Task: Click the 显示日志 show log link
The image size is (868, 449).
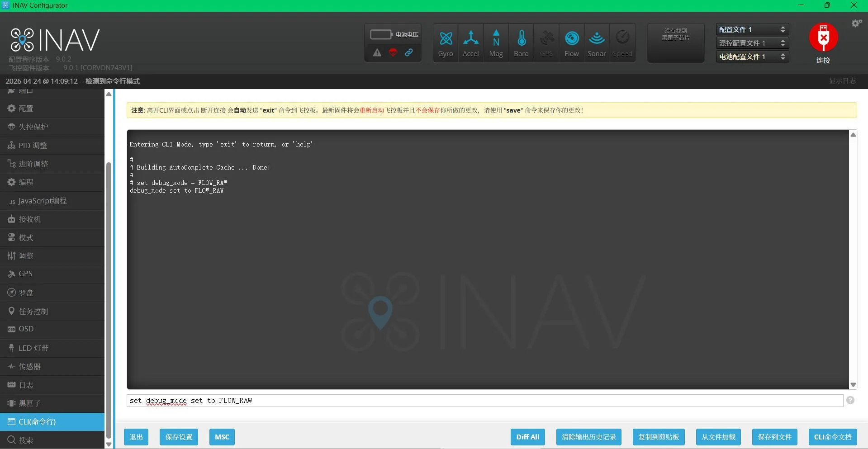Action: [842, 81]
